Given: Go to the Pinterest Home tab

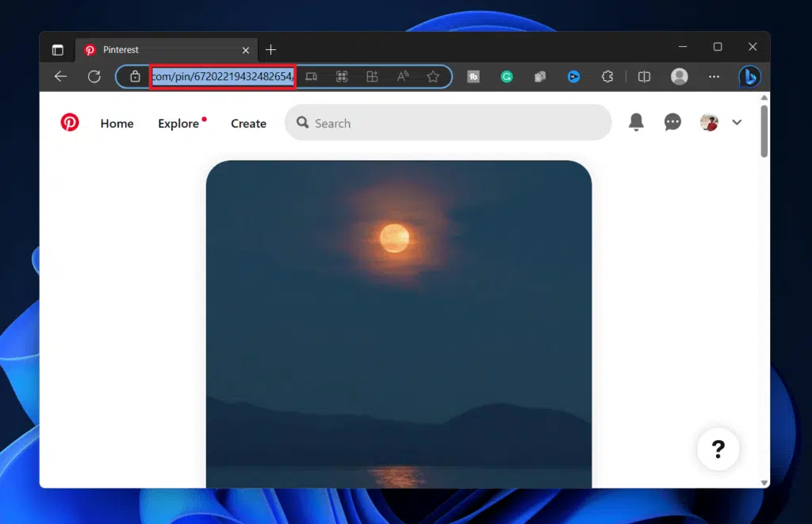Looking at the screenshot, I should pos(117,123).
